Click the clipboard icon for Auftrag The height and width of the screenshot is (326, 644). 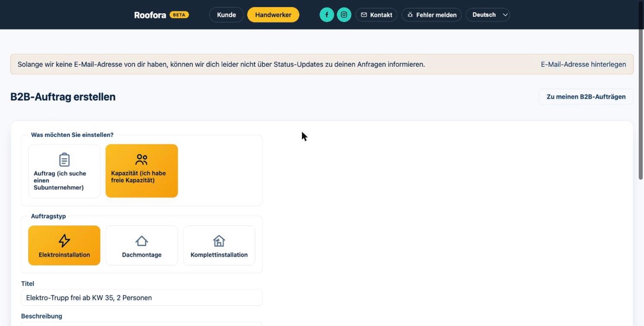click(x=64, y=160)
